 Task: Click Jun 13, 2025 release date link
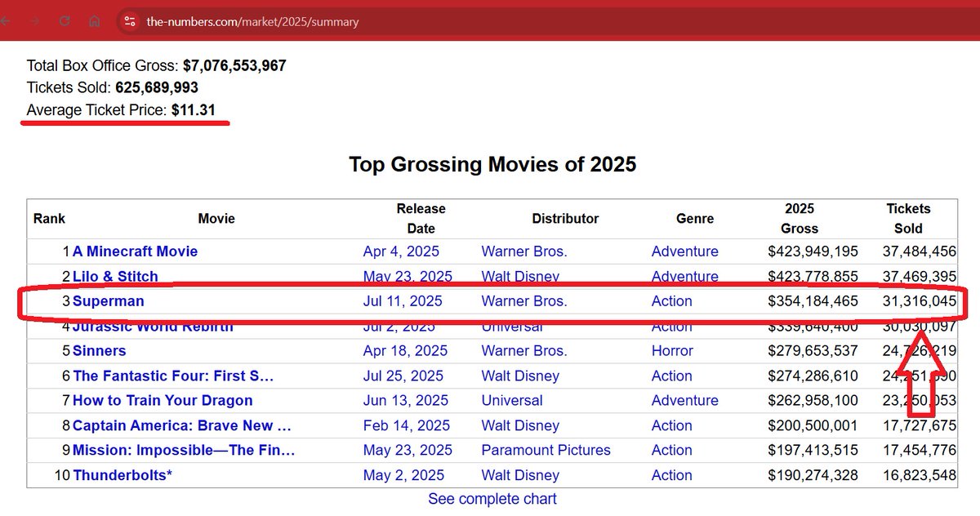pyautogui.click(x=406, y=401)
